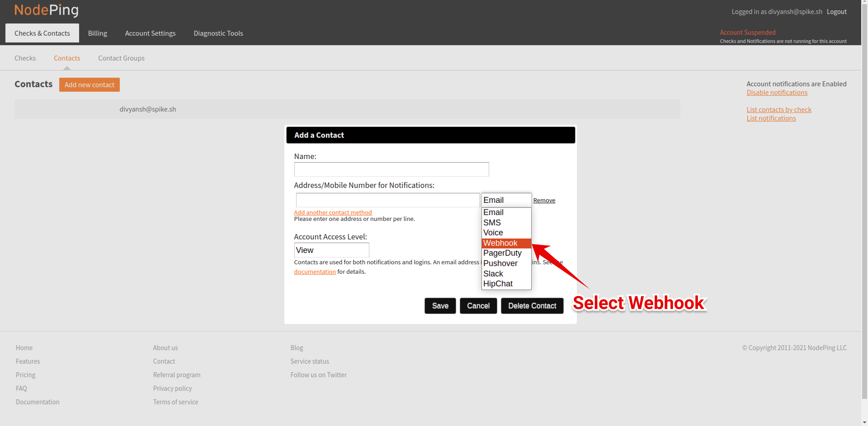Open the Terms of service link

pyautogui.click(x=176, y=402)
